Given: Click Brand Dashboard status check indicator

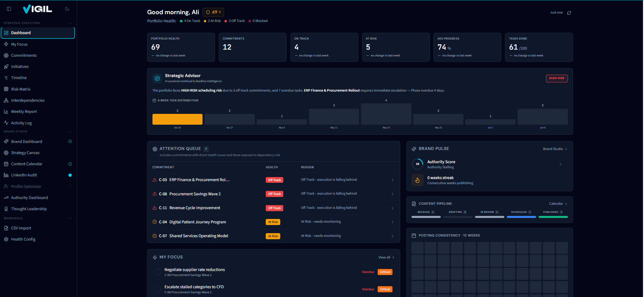Looking at the screenshot, I should 70,142.
